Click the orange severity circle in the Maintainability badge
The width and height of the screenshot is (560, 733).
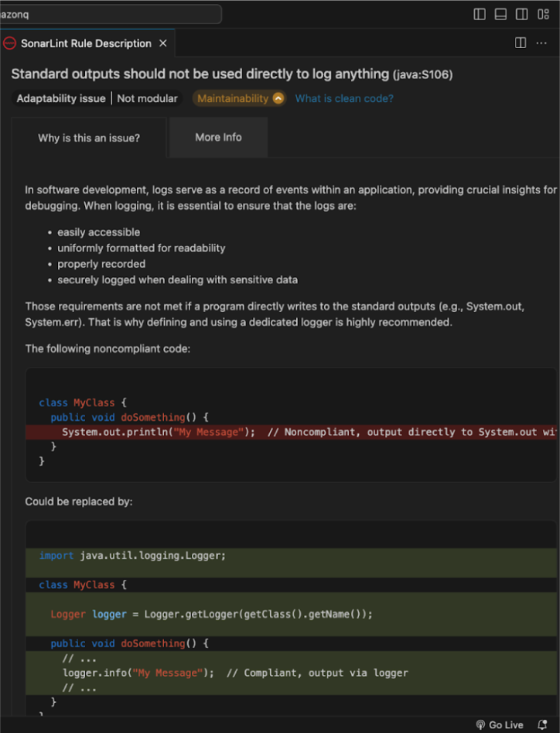click(x=278, y=98)
